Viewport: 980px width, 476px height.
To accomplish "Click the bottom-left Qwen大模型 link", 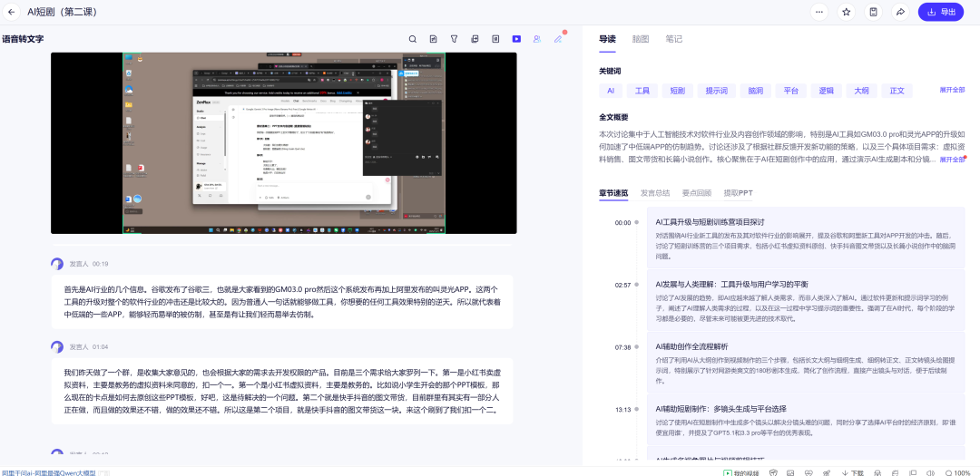I will (48, 473).
